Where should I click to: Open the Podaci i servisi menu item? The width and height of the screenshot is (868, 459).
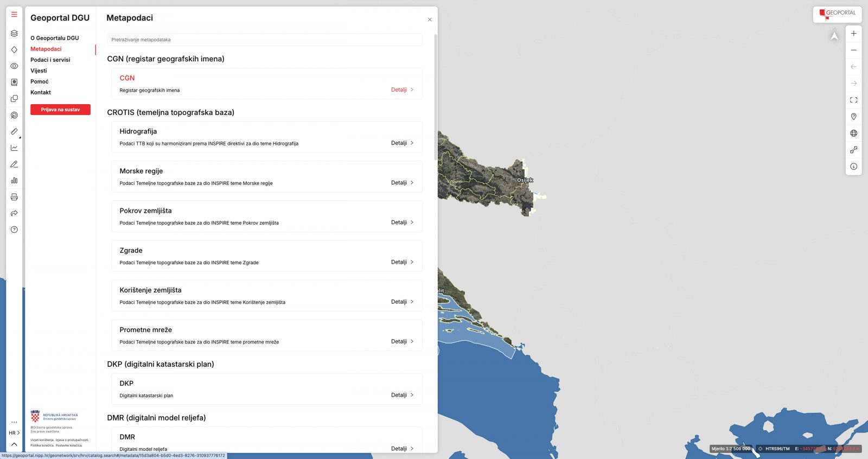click(x=50, y=60)
